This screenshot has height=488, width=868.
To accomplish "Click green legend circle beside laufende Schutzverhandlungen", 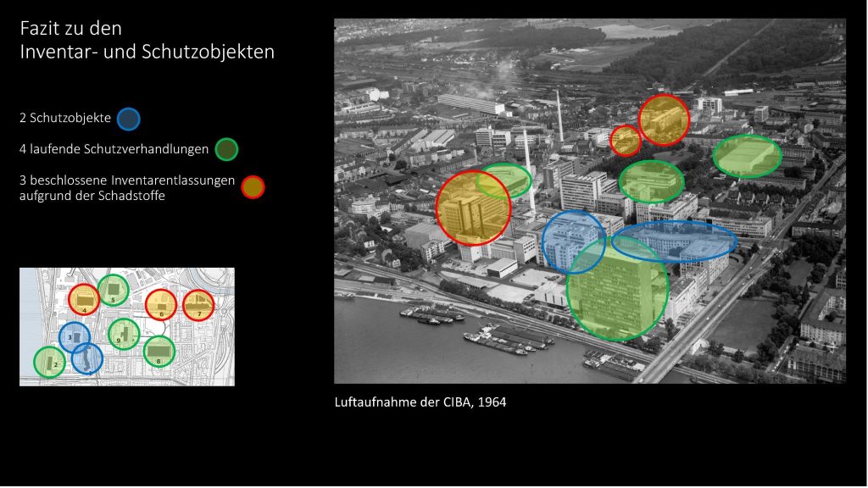I will click(226, 150).
